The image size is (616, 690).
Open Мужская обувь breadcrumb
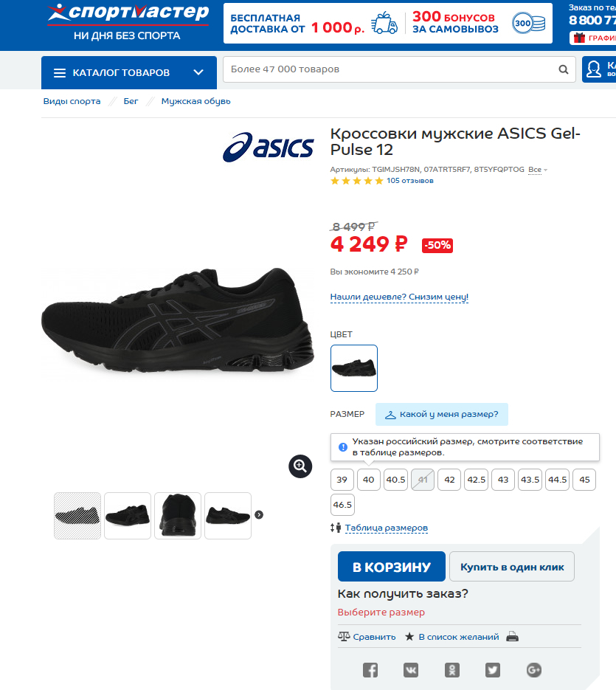(x=196, y=101)
